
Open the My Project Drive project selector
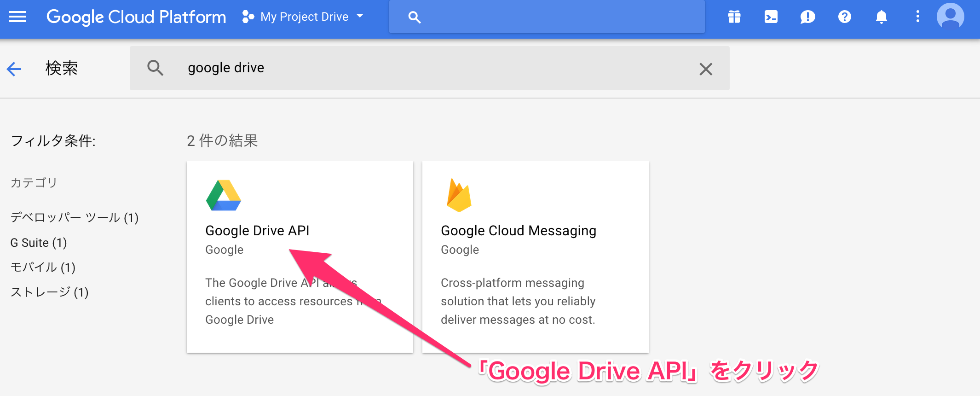[x=303, y=17]
